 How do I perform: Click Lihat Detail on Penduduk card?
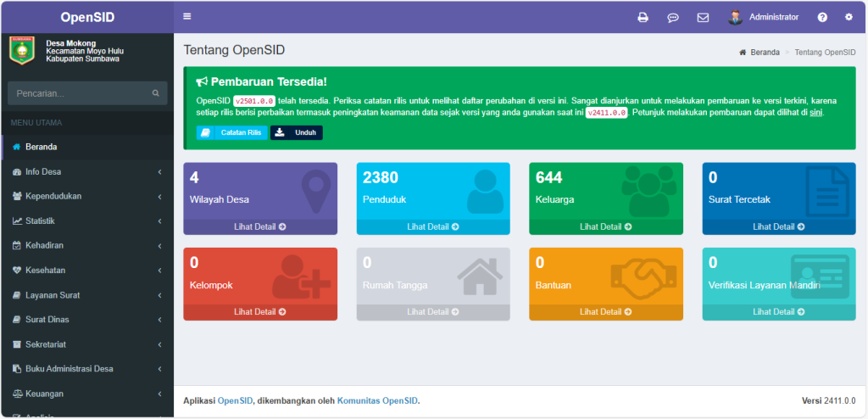433,226
